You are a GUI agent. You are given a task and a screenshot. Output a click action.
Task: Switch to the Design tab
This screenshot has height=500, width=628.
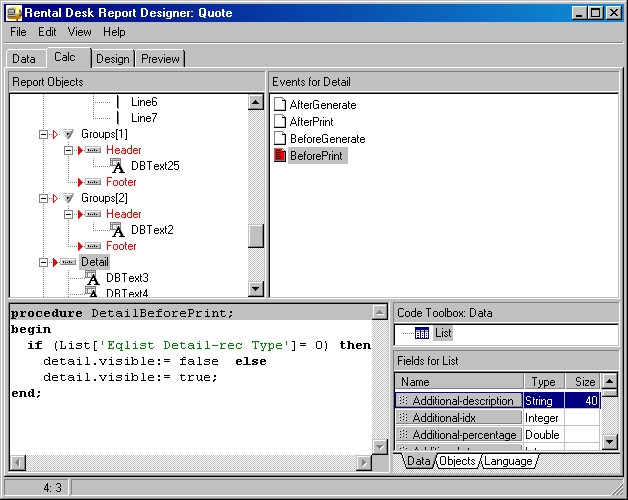click(x=112, y=59)
